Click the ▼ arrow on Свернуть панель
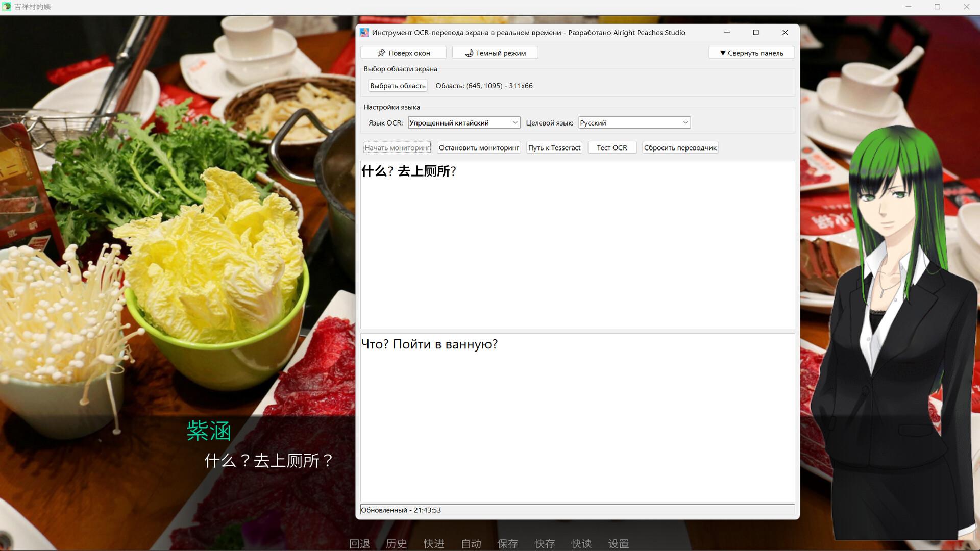This screenshot has height=551, width=980. 723,53
